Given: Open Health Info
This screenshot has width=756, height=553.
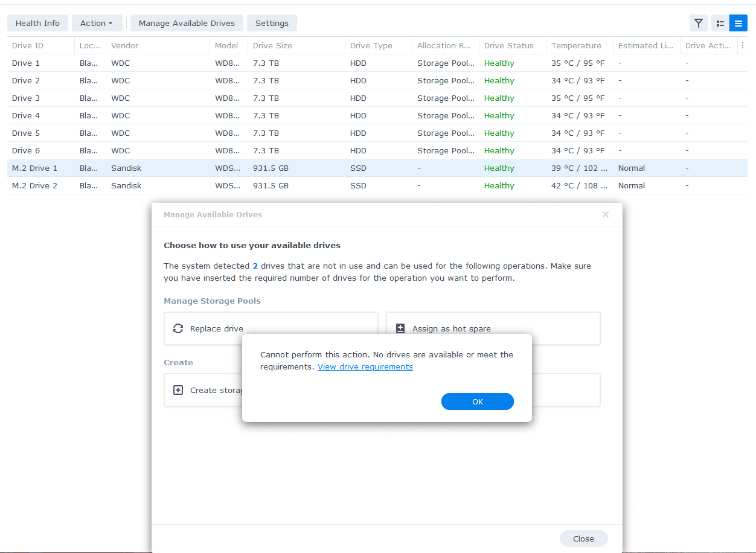Looking at the screenshot, I should tap(37, 23).
